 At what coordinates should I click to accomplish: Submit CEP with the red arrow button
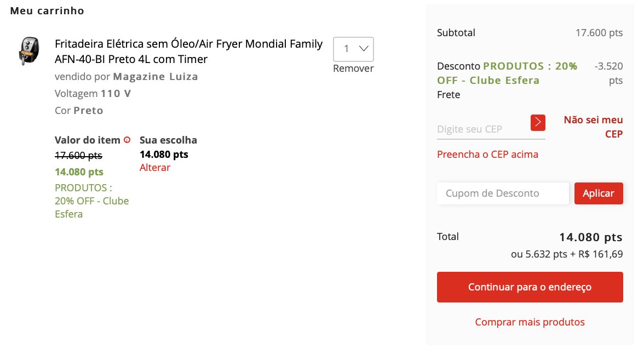coord(538,123)
